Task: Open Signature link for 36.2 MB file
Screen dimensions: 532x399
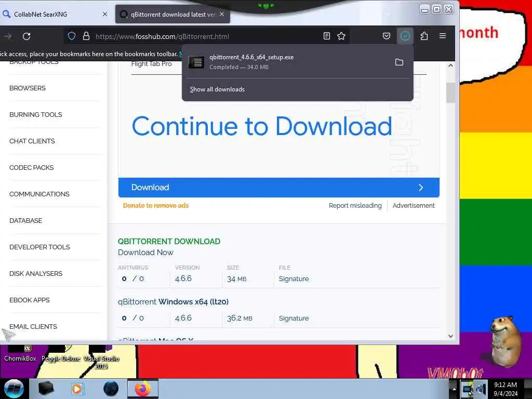Action: click(x=294, y=318)
